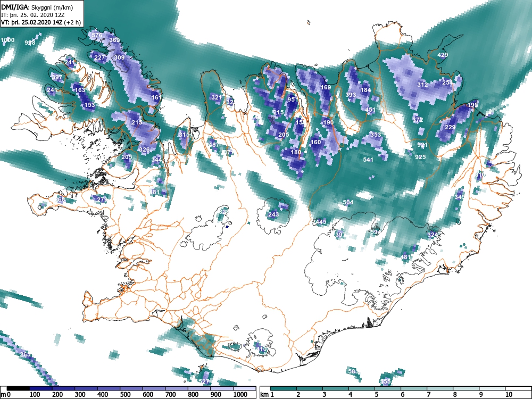Click visibility value 169 on the map

pyautogui.click(x=326, y=88)
